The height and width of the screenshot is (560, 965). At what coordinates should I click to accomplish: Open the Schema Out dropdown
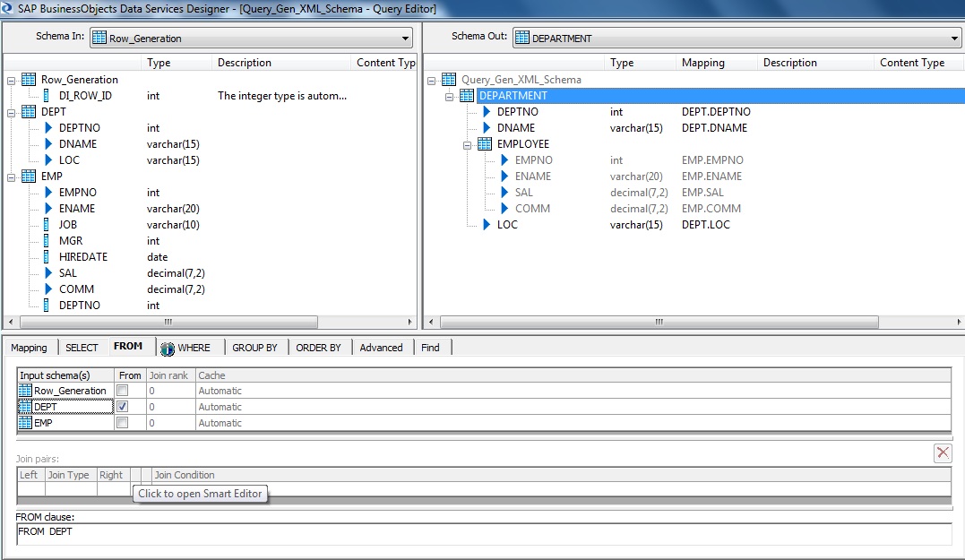954,39
